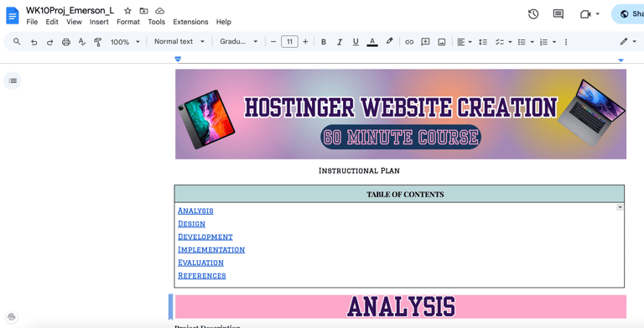The image size is (644, 328).
Task: Open the highlight color picker
Action: (x=389, y=41)
